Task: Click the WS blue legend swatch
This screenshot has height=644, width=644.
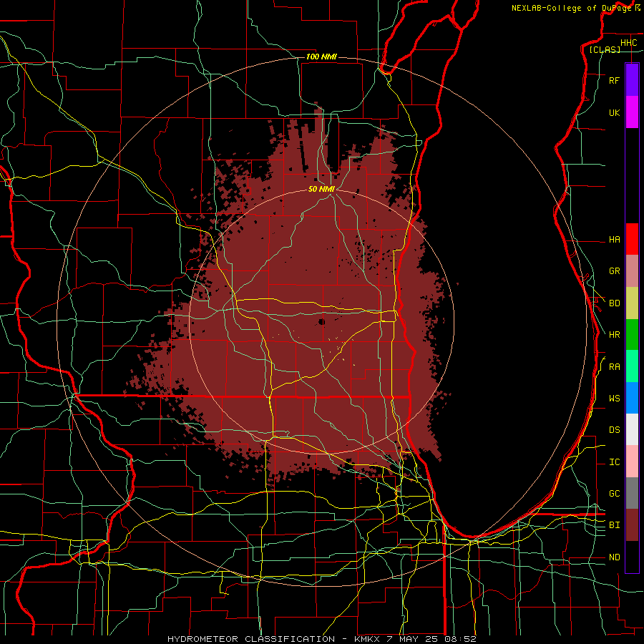Action: 632,398
